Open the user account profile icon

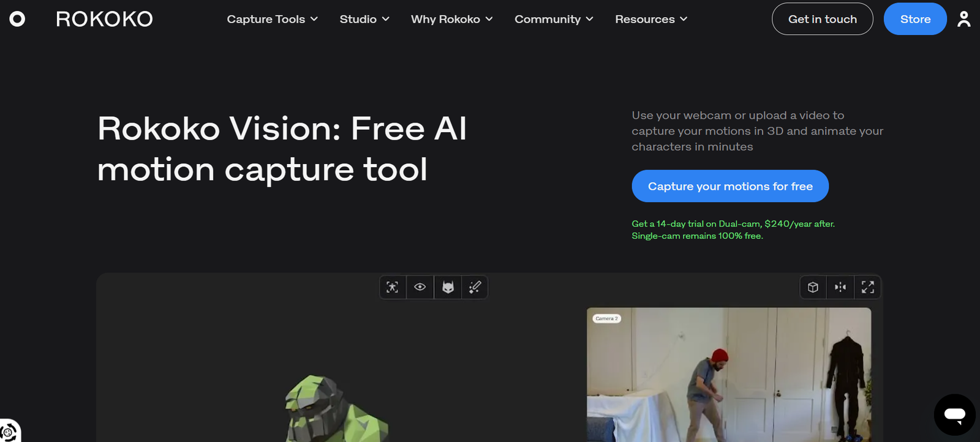[963, 19]
